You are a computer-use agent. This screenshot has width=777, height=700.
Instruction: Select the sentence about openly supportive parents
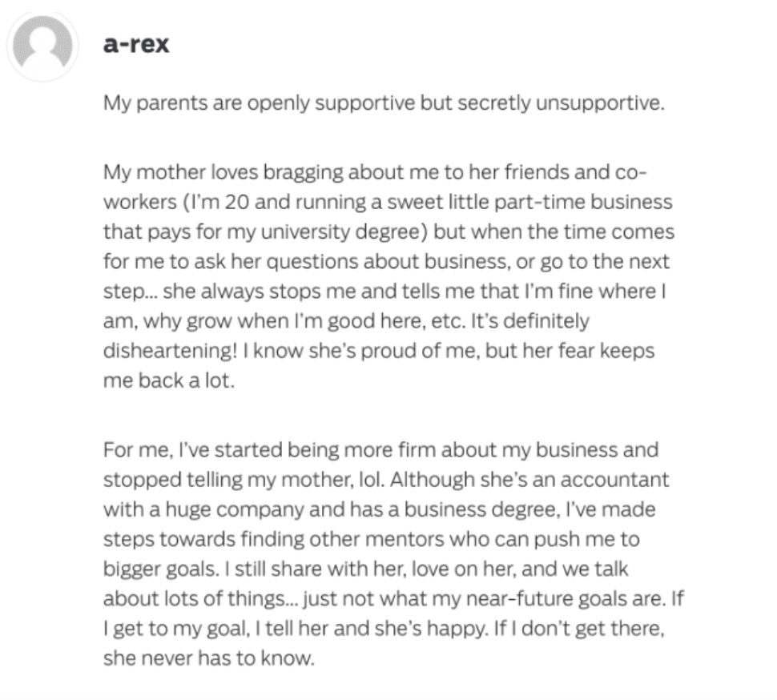click(384, 103)
